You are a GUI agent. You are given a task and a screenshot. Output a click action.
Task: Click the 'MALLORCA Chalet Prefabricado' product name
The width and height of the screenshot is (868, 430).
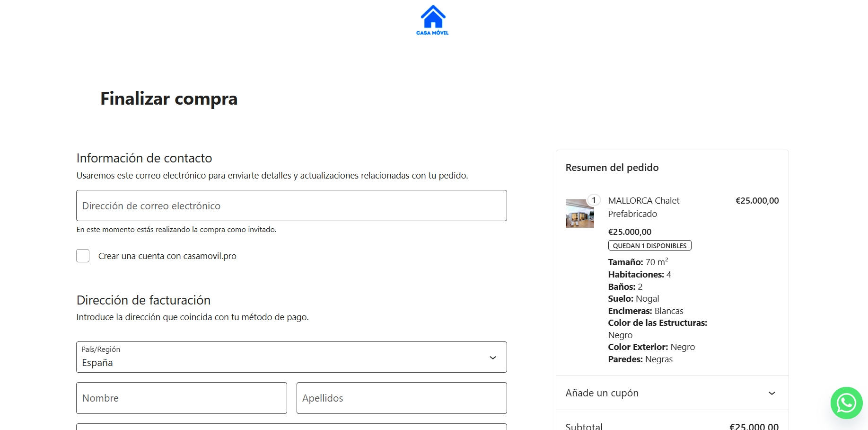[x=643, y=207]
